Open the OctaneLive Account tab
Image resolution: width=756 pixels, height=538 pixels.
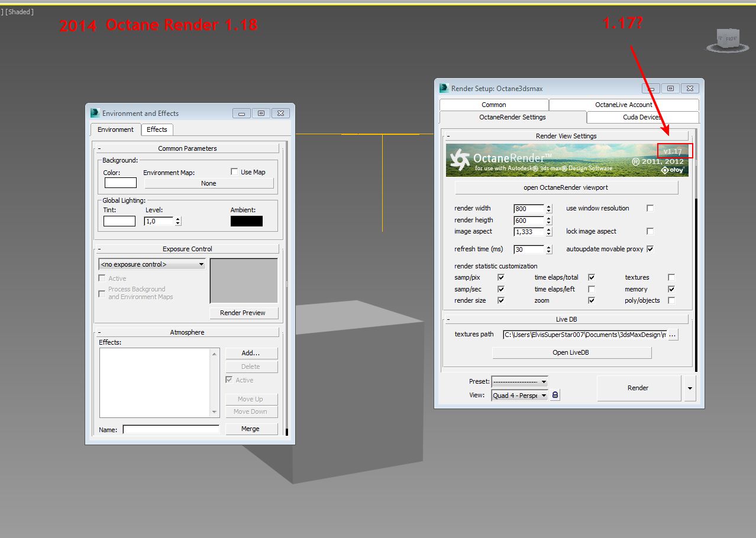623,105
